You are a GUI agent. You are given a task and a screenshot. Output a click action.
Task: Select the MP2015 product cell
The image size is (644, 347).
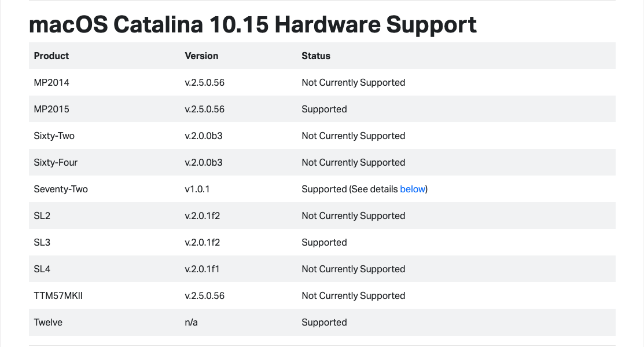(x=51, y=109)
